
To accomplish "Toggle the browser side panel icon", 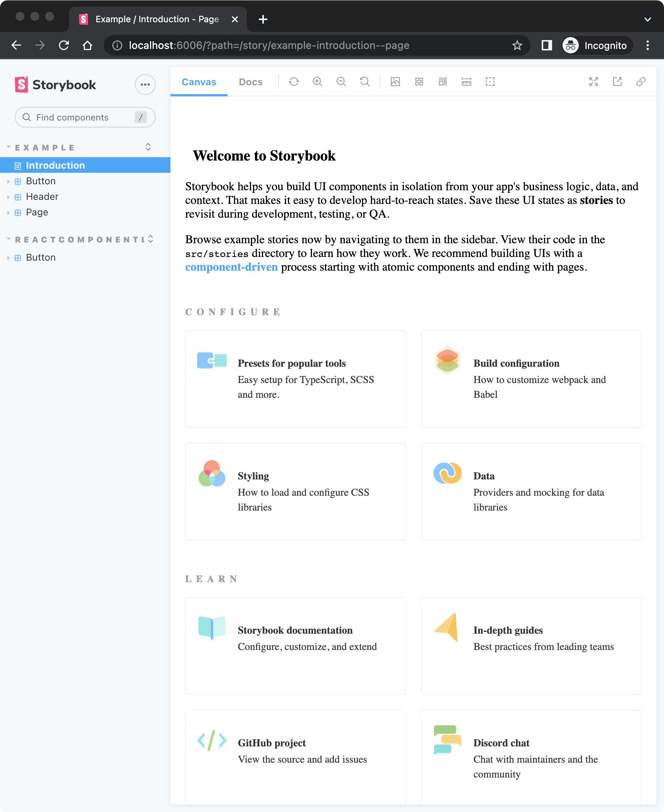I will click(x=547, y=45).
